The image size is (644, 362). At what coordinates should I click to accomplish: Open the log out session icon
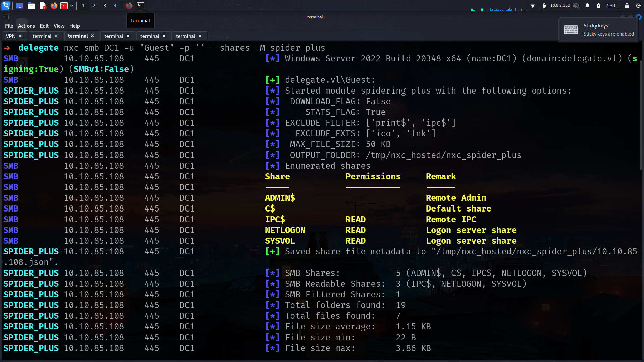tap(638, 6)
